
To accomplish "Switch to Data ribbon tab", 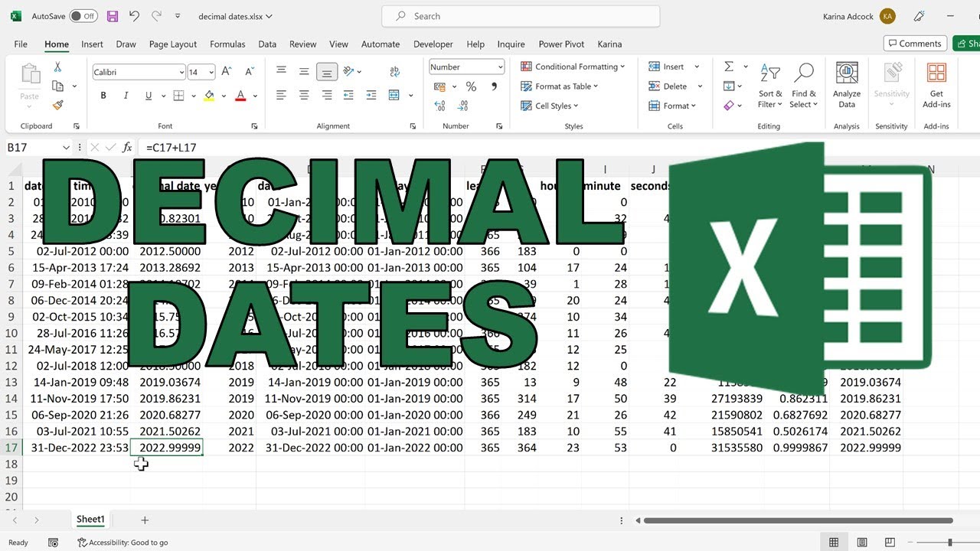I will click(267, 44).
